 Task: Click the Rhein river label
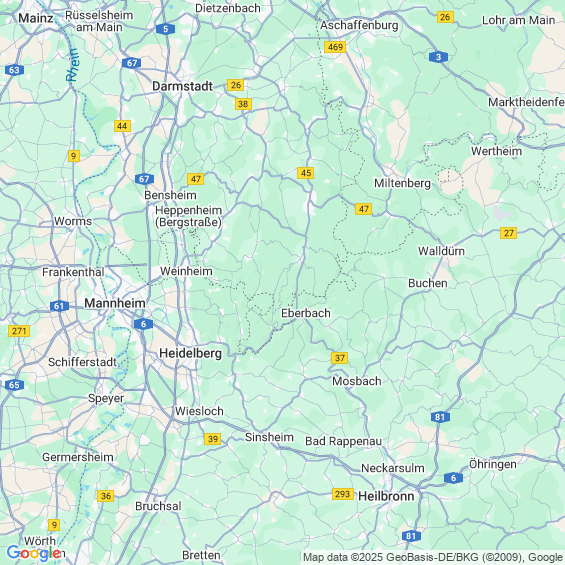(72, 65)
